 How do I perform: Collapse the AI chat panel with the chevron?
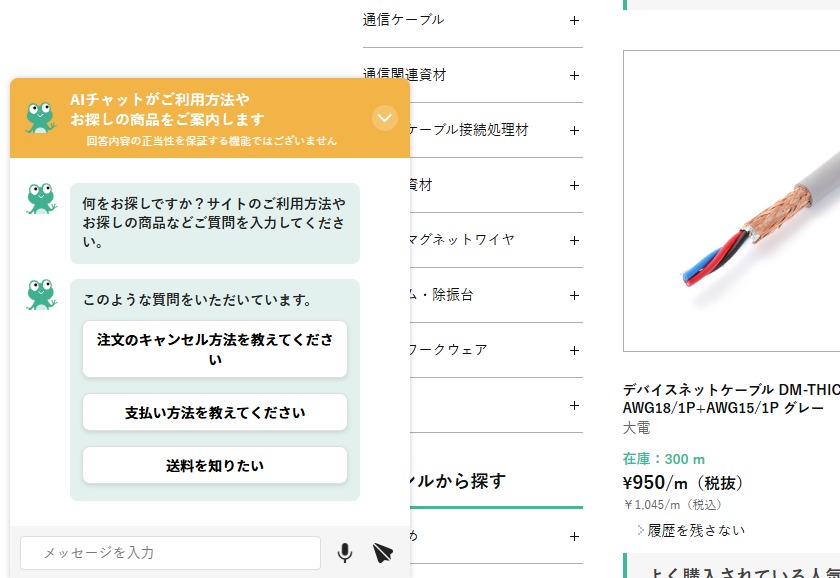click(x=385, y=118)
